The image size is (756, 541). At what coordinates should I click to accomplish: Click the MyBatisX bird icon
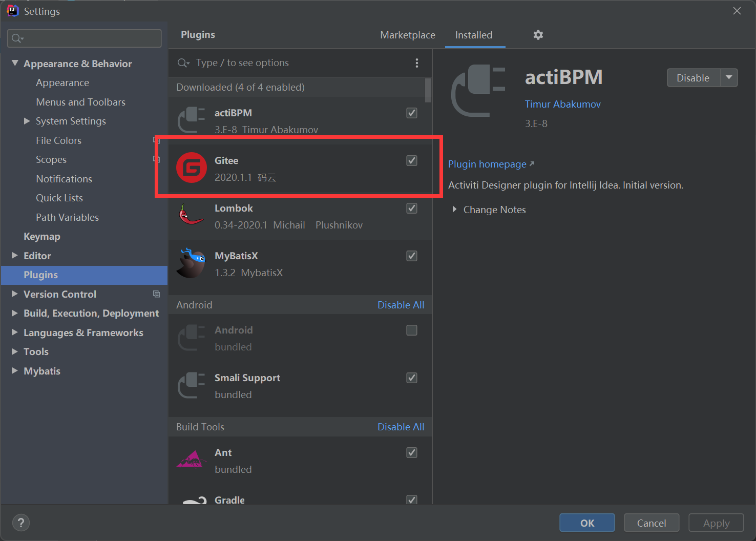[x=191, y=263]
